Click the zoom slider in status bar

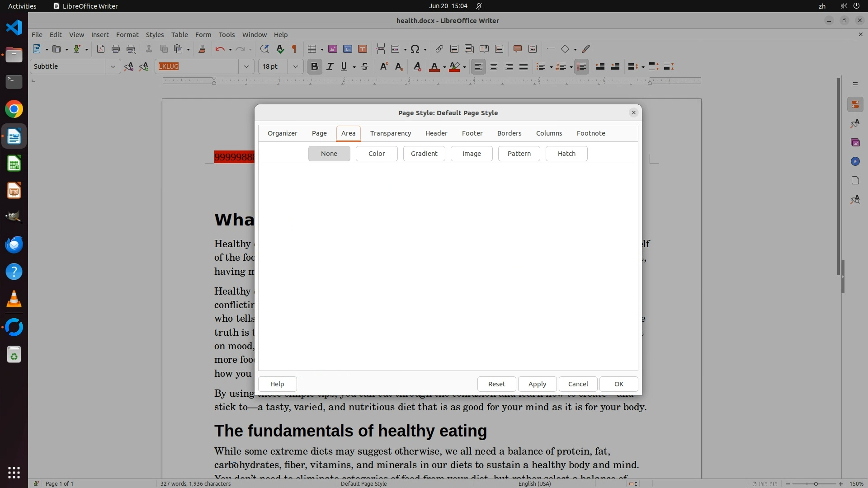pyautogui.click(x=816, y=483)
